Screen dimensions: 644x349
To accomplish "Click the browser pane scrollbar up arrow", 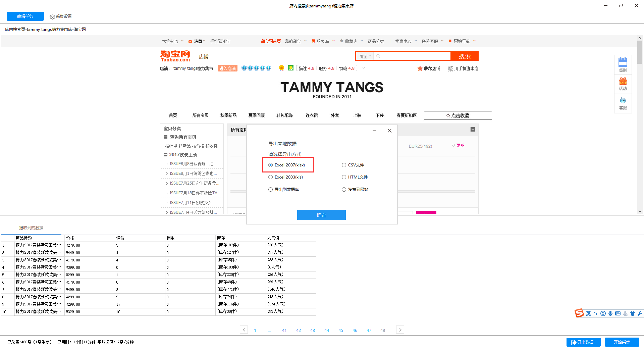I will point(640,38).
